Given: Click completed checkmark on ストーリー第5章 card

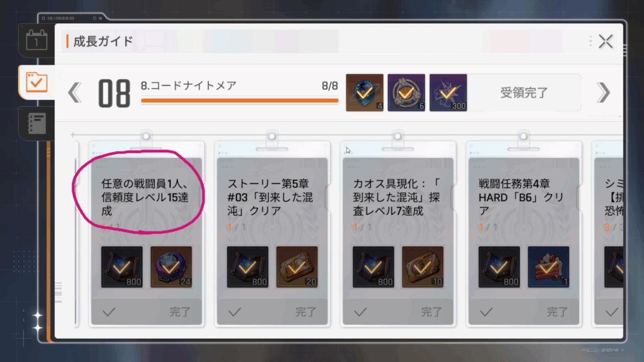Looking at the screenshot, I should click(x=235, y=312).
